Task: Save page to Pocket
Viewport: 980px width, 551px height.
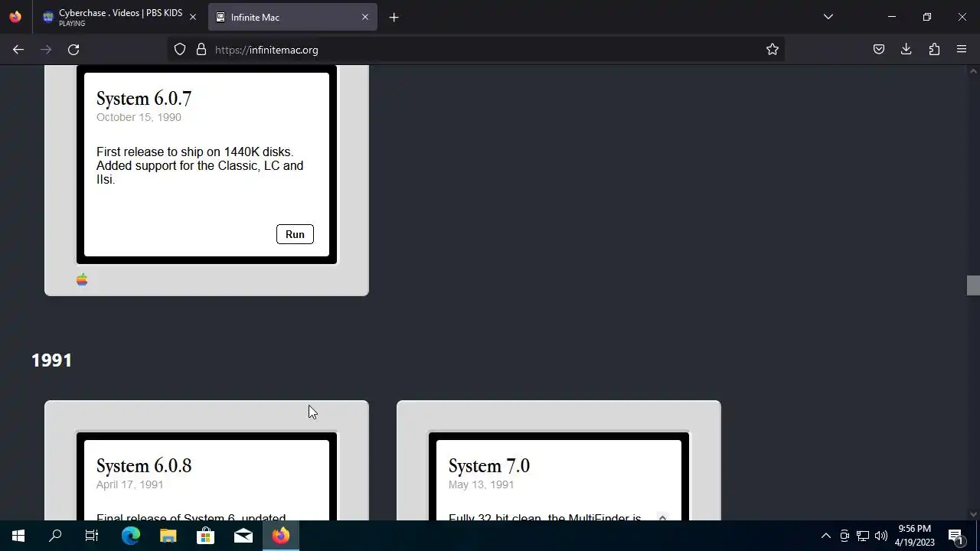Action: point(879,50)
